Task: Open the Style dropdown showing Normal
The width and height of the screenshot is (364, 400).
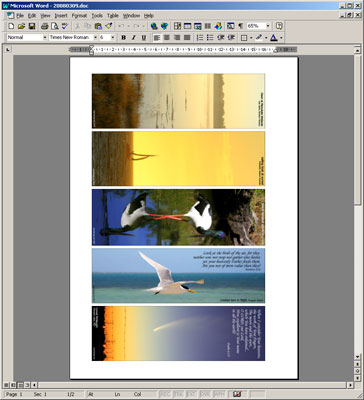Action: click(45, 38)
